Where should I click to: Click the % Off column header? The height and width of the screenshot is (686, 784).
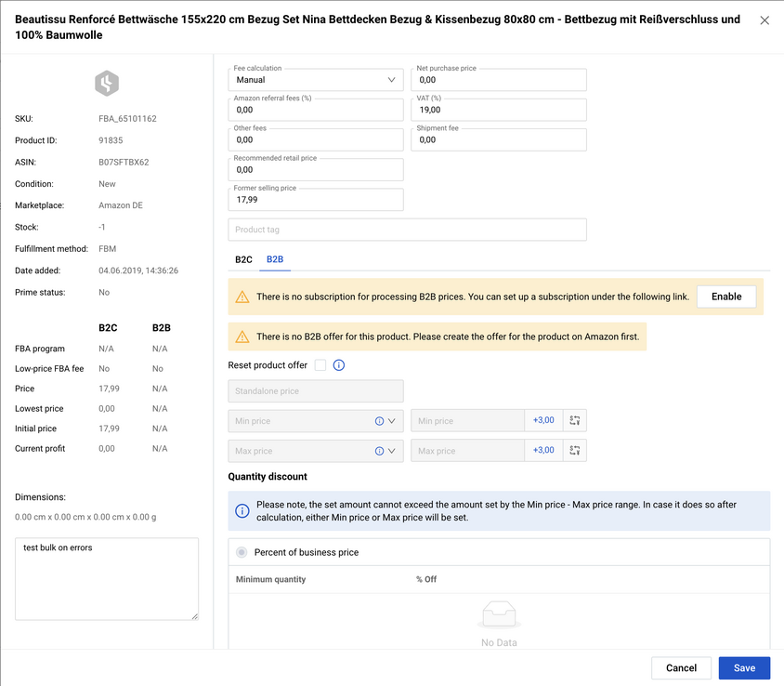coord(426,579)
